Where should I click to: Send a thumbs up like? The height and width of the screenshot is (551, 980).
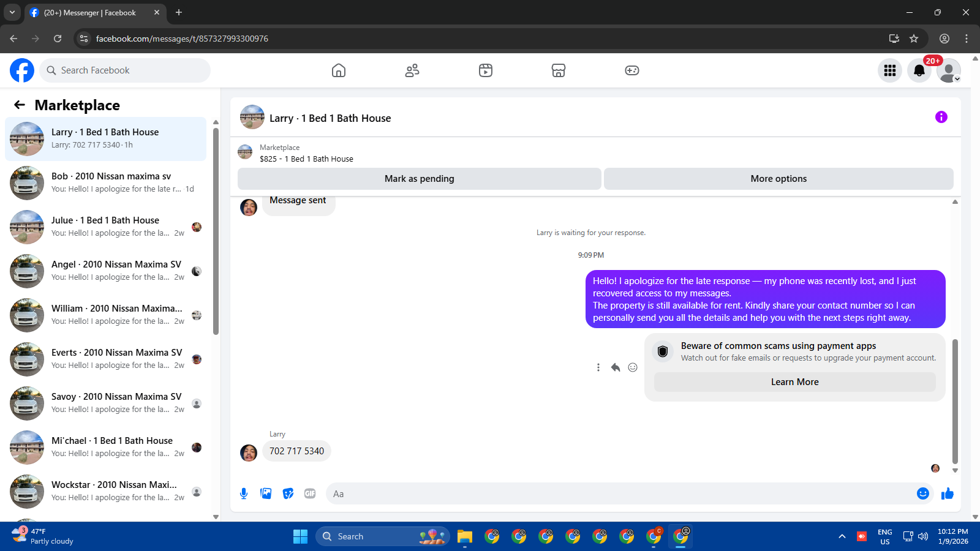(948, 493)
